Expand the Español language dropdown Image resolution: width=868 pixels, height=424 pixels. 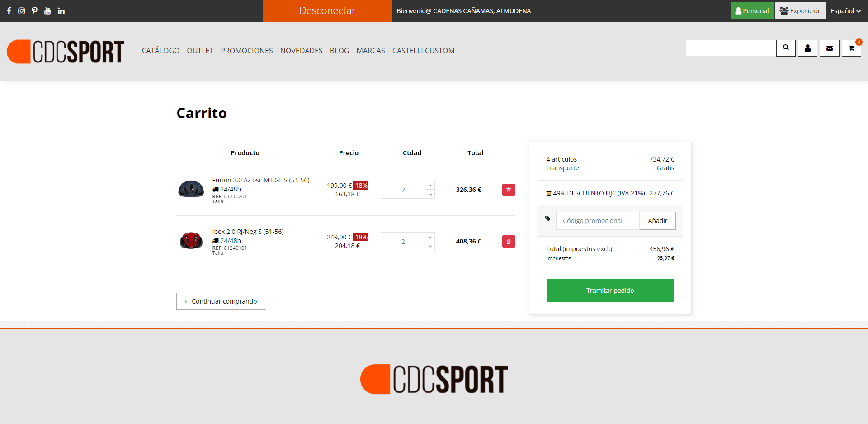click(x=845, y=11)
